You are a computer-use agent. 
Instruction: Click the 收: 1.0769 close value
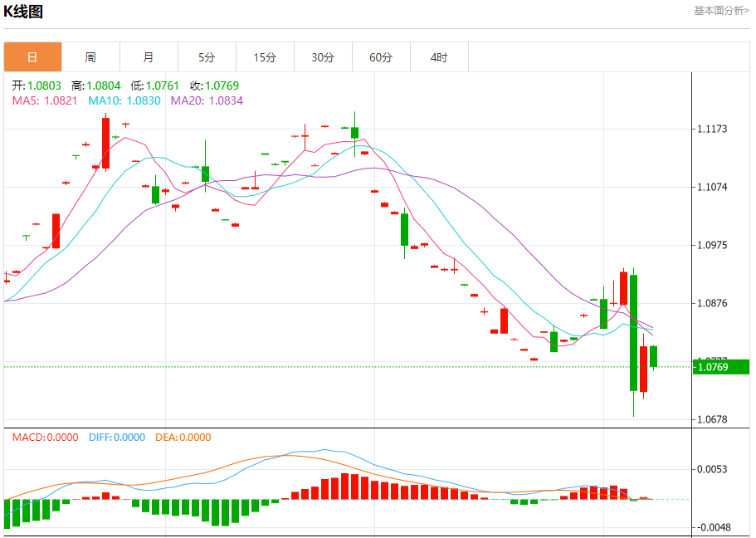[215, 86]
